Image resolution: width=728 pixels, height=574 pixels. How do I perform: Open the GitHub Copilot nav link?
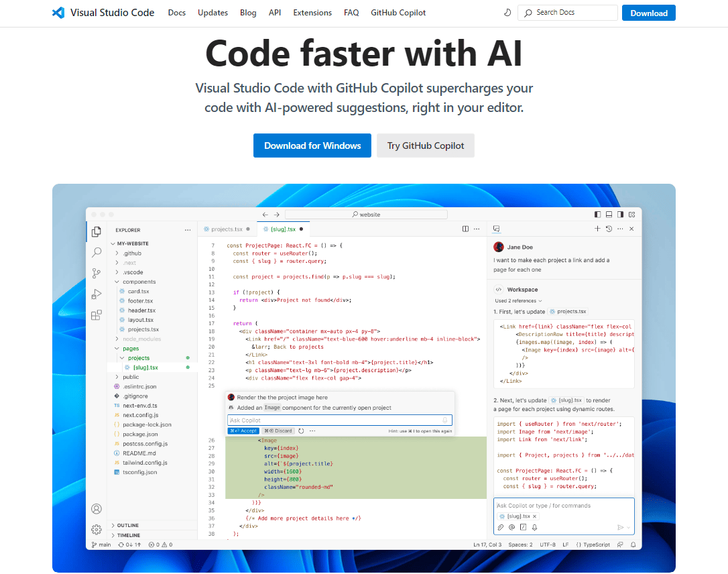pos(398,13)
